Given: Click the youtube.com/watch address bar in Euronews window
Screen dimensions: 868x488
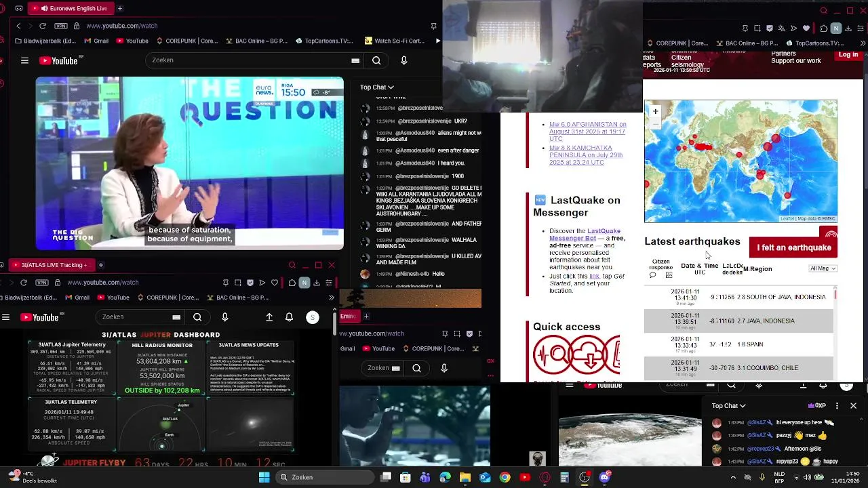Looking at the screenshot, I should point(122,26).
